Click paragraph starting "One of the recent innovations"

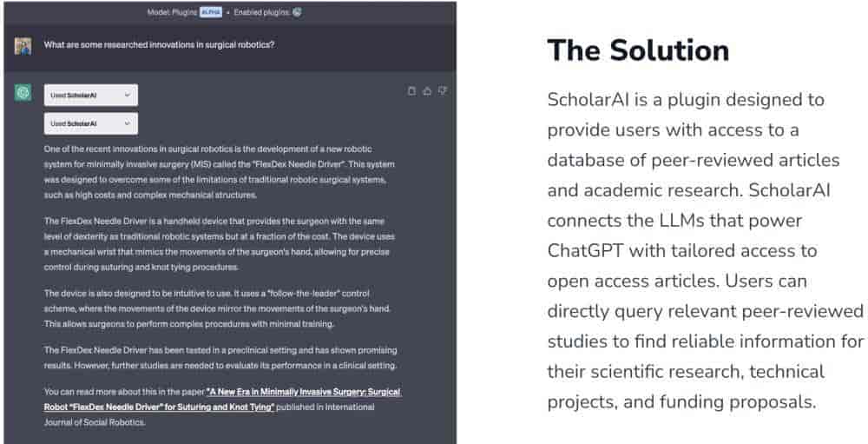[217, 171]
